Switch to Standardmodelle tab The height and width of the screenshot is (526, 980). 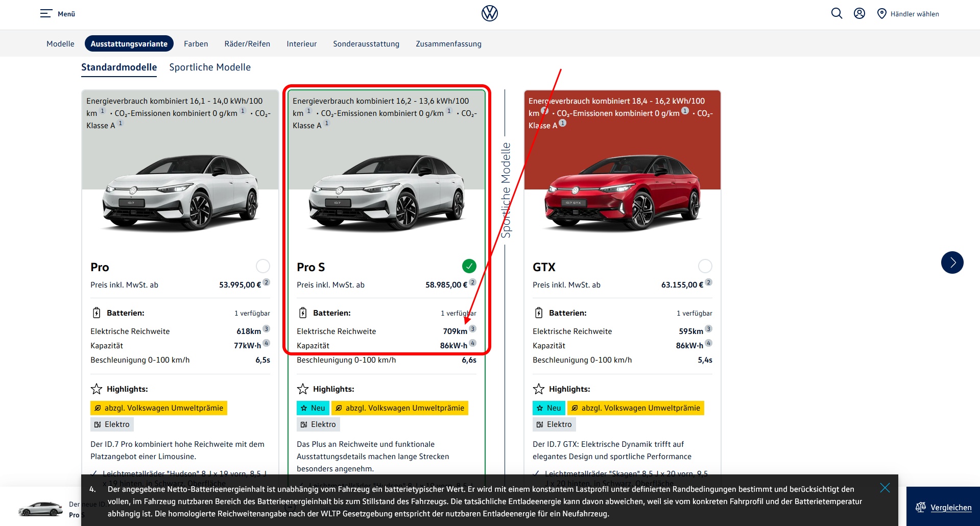pos(119,67)
